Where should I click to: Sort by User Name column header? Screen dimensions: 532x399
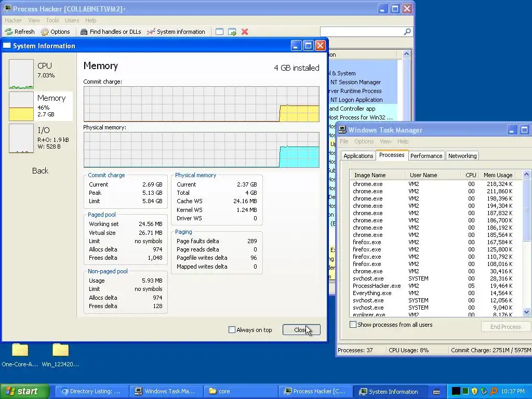(433, 175)
